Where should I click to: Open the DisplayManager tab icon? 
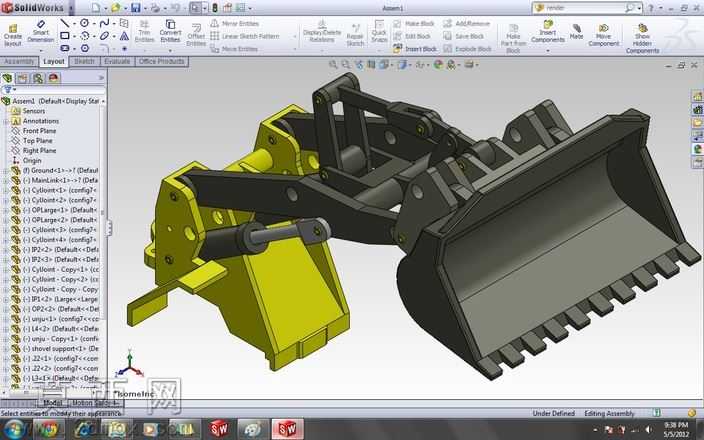point(53,78)
